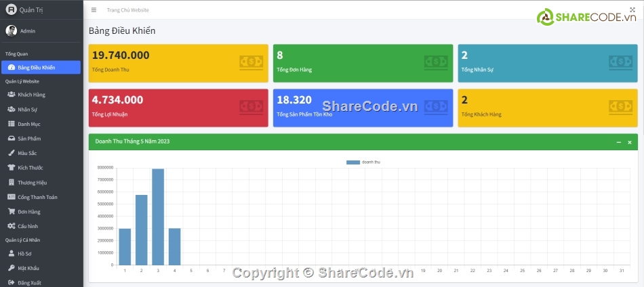644x287 pixels.
Task: Click the fullscreen expand icon
Action: pos(632,10)
